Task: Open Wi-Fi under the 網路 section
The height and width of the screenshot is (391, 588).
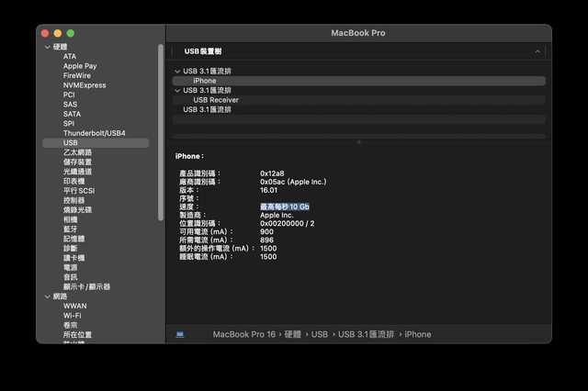Action: 73,316
